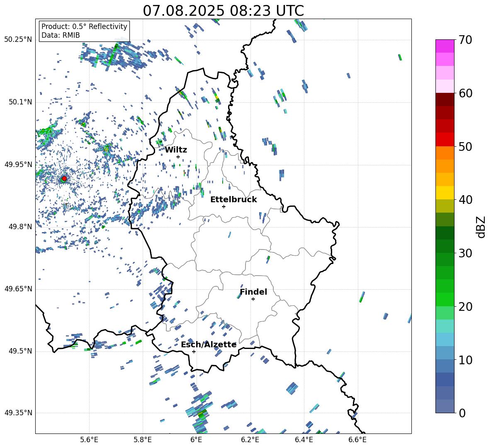
Task: Select the yellow swatch just above 40
Action: pyautogui.click(x=445, y=193)
